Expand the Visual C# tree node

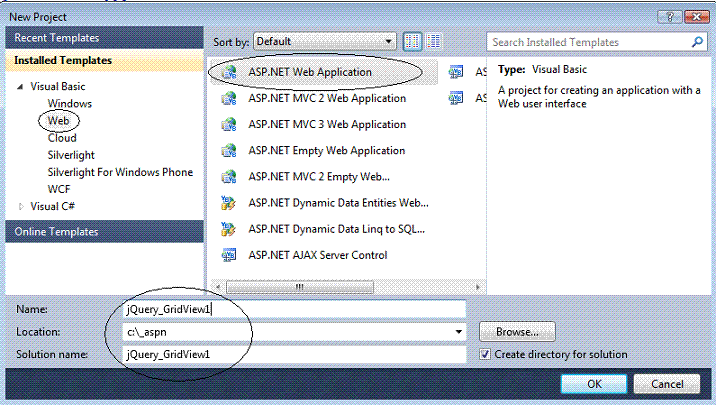click(x=21, y=206)
